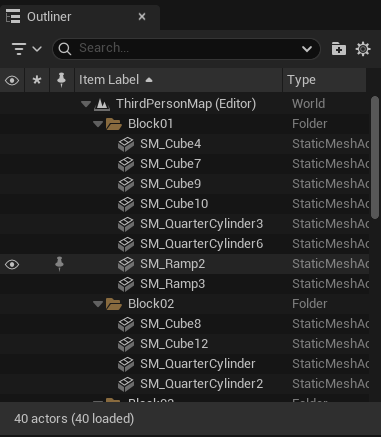Click the ThirdPersonMap world icon
The height and width of the screenshot is (437, 381).
point(102,104)
